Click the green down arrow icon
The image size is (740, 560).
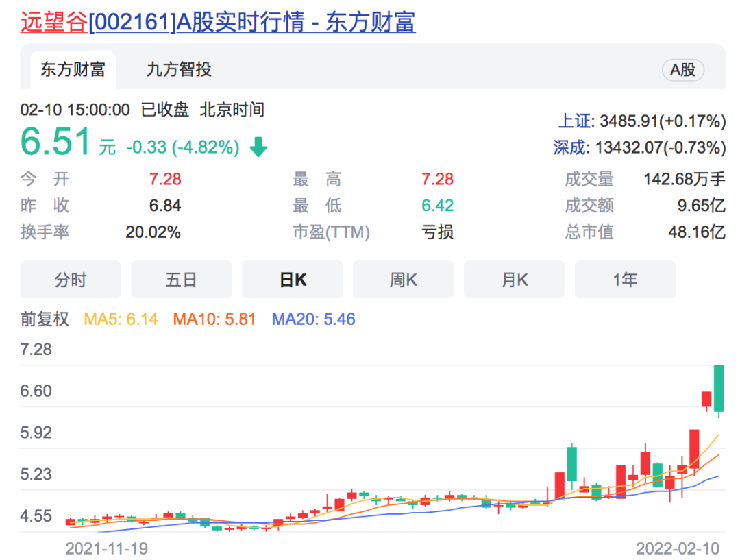(x=258, y=147)
